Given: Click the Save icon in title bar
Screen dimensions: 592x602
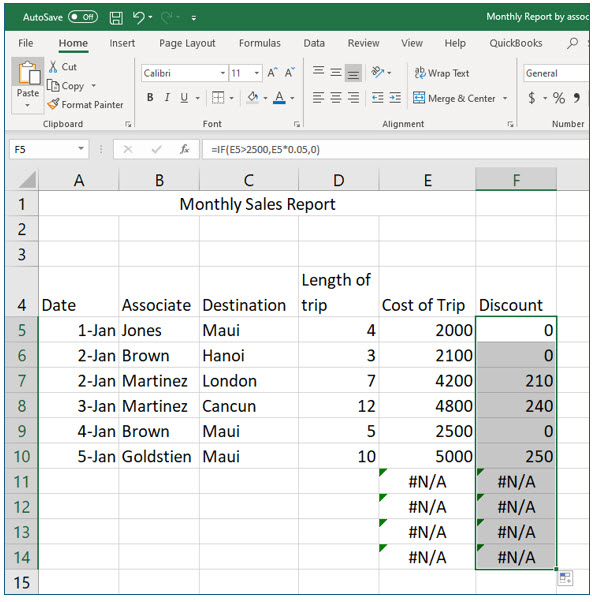Looking at the screenshot, I should tap(116, 18).
